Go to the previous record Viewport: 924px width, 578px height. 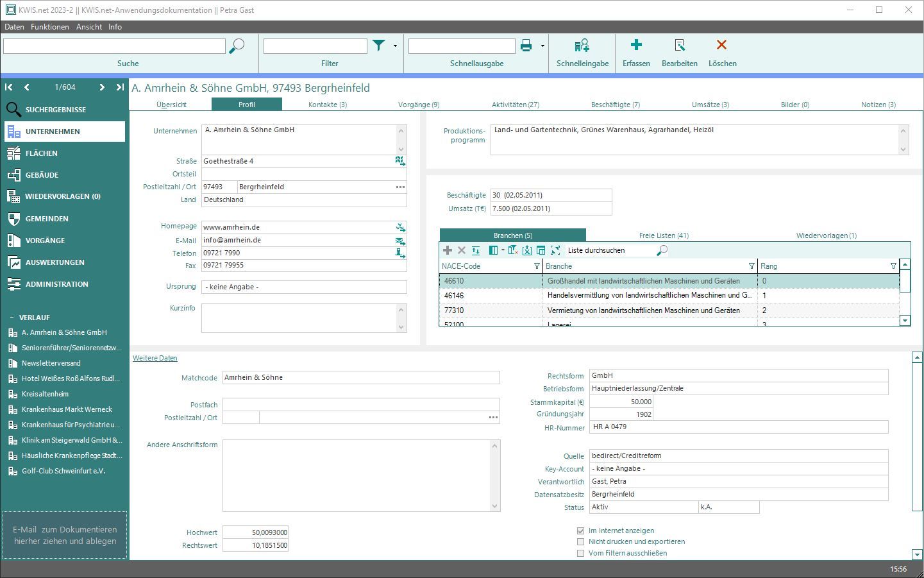pos(26,87)
